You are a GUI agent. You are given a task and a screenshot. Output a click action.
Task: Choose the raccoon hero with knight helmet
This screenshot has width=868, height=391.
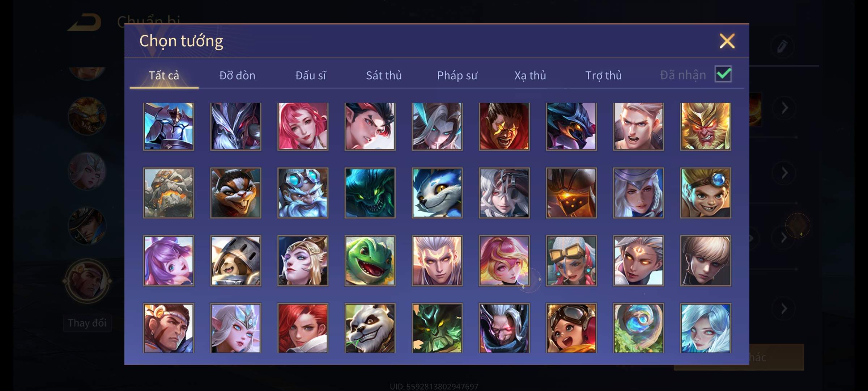click(x=235, y=261)
